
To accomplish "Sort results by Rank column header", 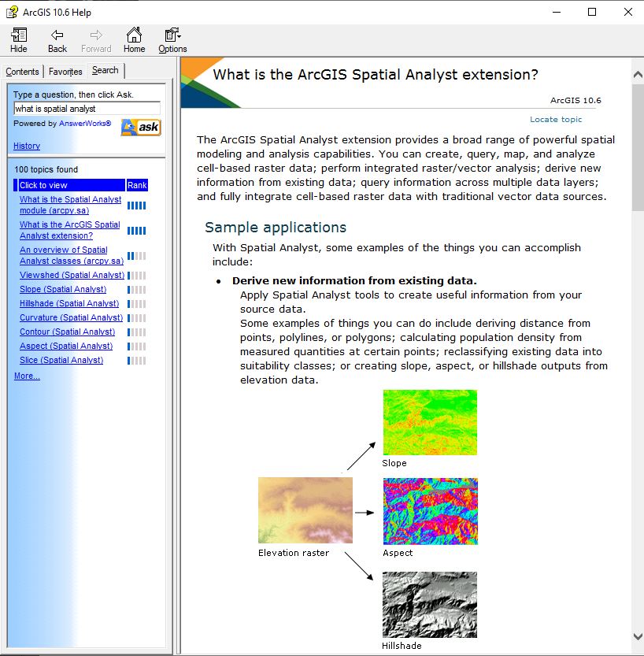I will (137, 185).
